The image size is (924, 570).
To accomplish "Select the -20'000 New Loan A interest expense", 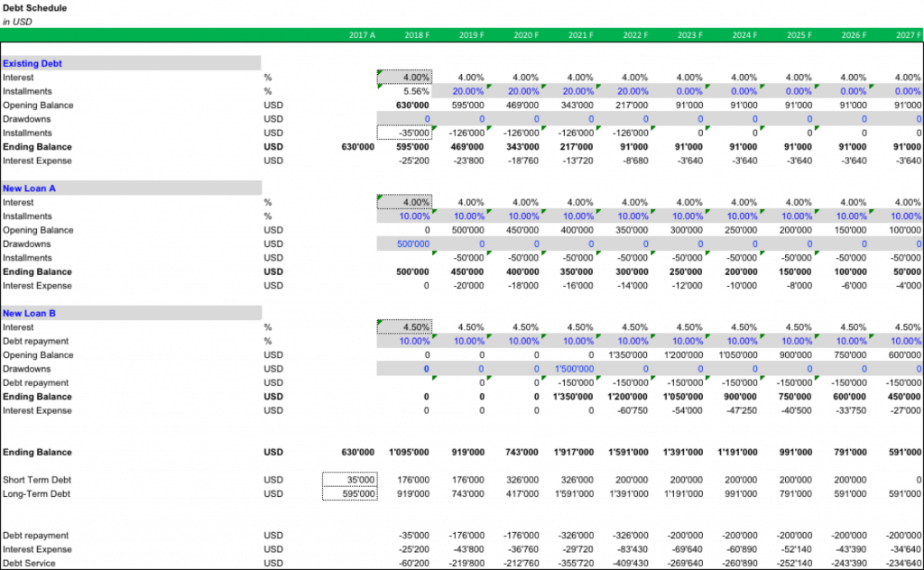I will tap(468, 286).
